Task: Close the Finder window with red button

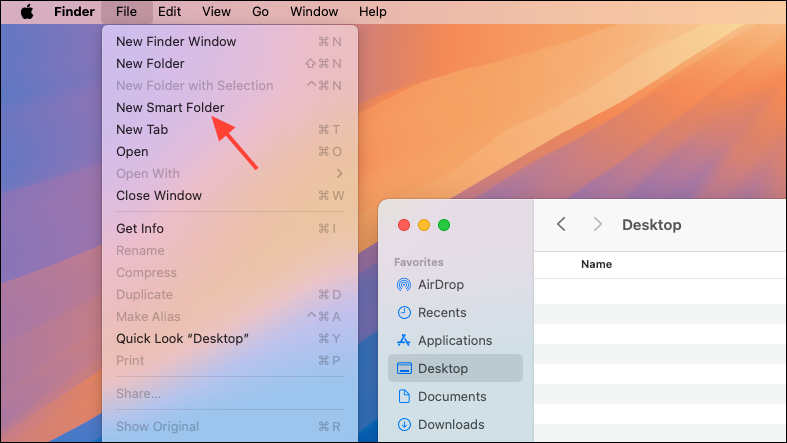Action: point(404,225)
